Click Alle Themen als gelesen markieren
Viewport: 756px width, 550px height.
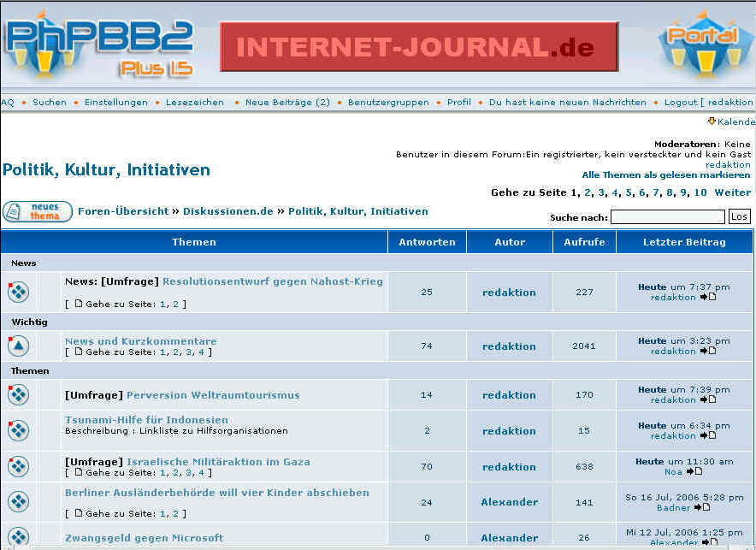pos(666,175)
